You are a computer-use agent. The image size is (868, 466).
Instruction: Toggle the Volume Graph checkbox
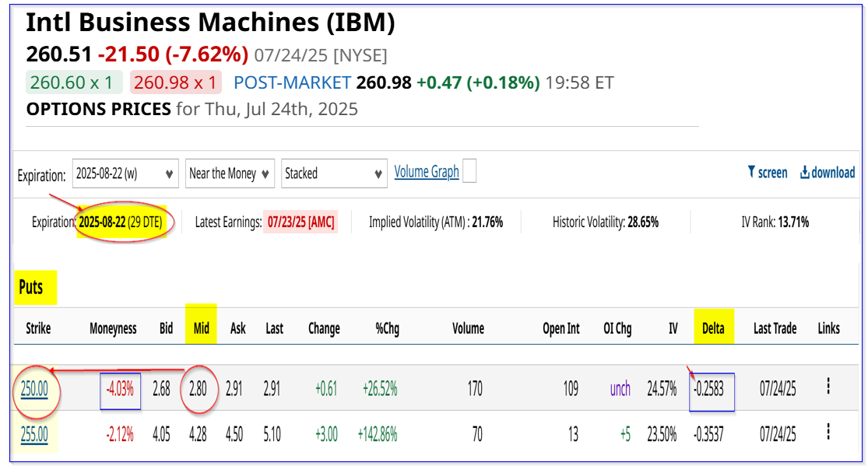click(469, 170)
